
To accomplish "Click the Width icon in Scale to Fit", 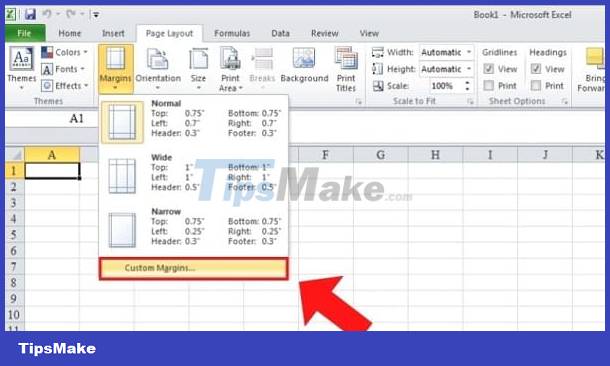I will pyautogui.click(x=378, y=52).
